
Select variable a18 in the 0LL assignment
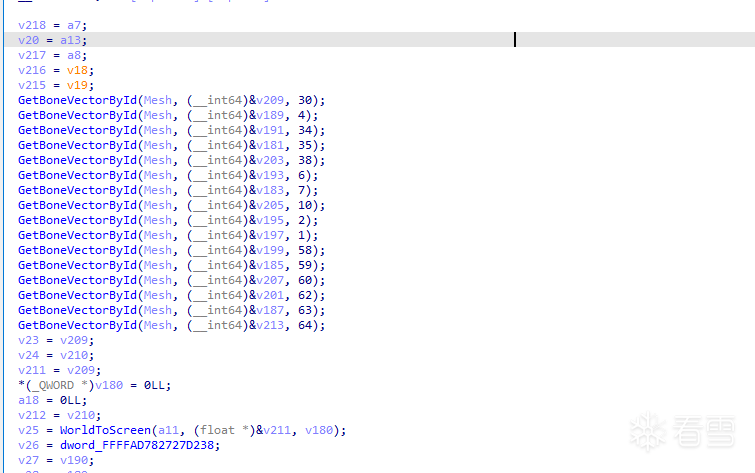pos(28,400)
